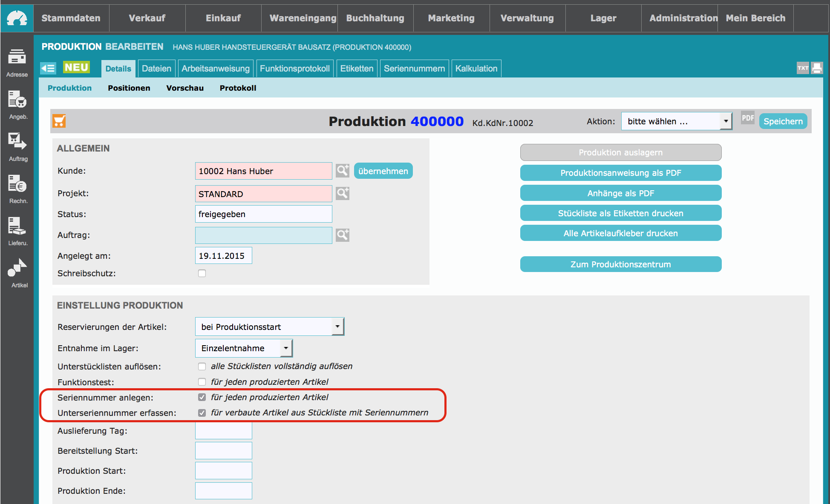Click the Speichern button

pos(783,121)
